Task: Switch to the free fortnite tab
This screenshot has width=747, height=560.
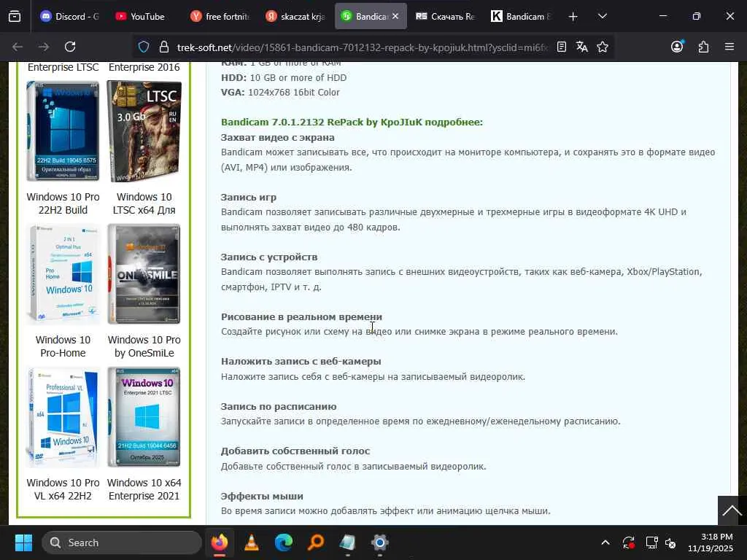Action: tap(220, 16)
